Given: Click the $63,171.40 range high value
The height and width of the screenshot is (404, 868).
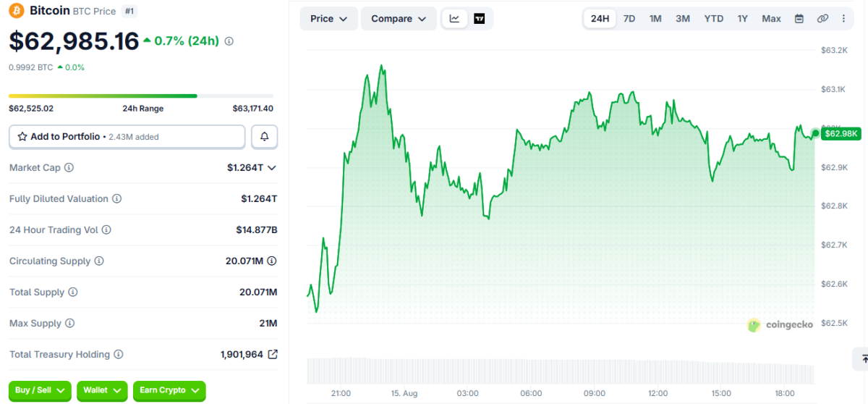Looking at the screenshot, I should (x=252, y=109).
